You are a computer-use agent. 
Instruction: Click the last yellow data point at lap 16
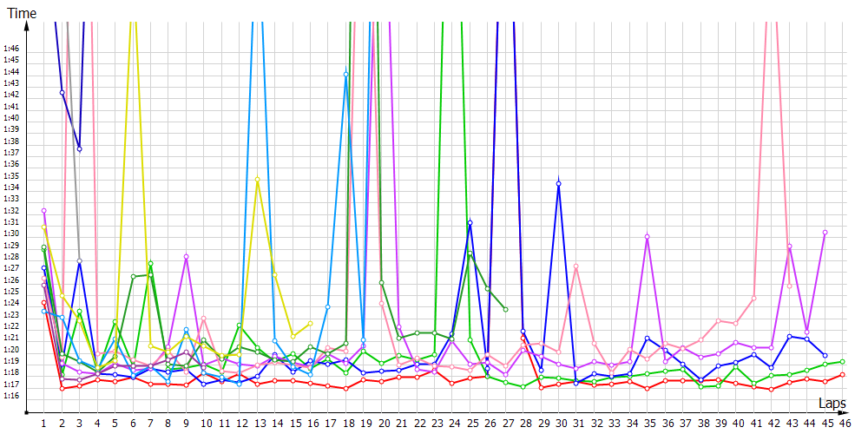(x=311, y=323)
